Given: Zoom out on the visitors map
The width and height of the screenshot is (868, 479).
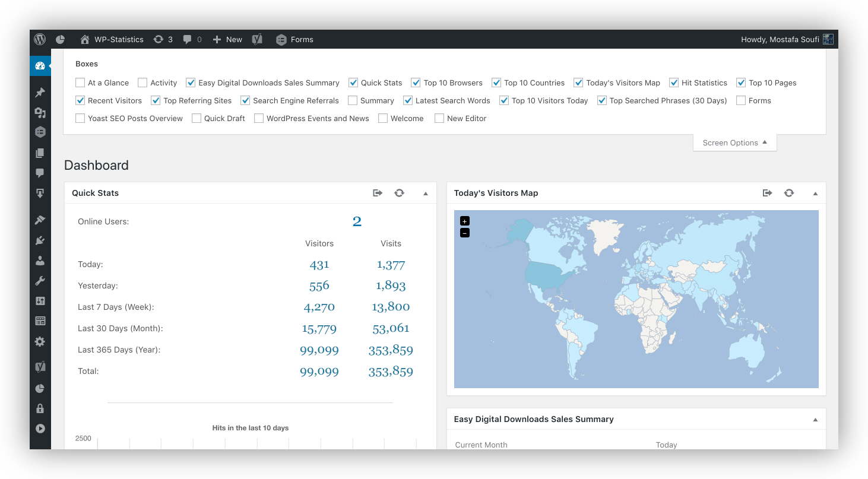Looking at the screenshot, I should click(x=465, y=233).
